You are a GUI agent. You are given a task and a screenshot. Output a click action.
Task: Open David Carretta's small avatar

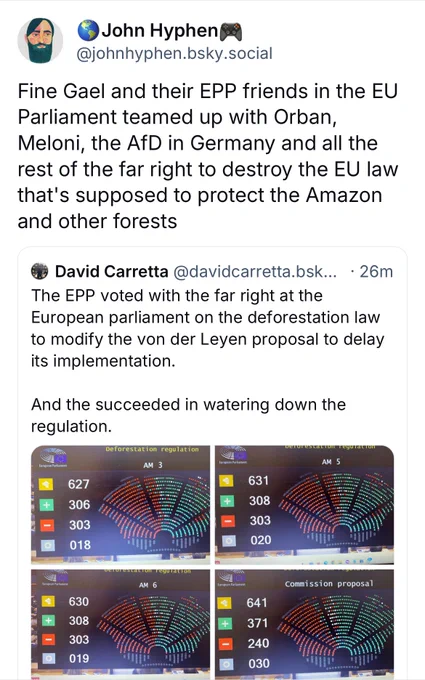click(x=39, y=271)
